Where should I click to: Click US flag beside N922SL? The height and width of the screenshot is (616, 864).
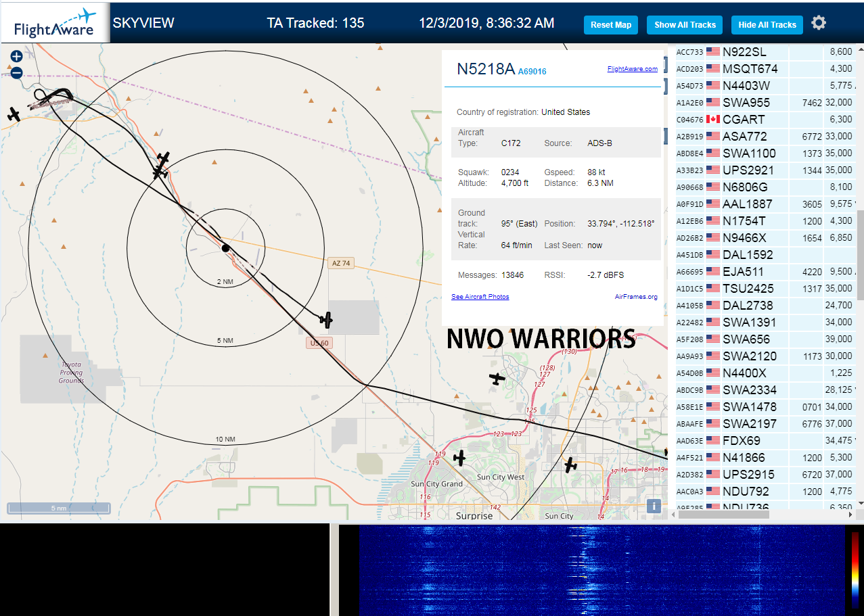[x=712, y=51]
